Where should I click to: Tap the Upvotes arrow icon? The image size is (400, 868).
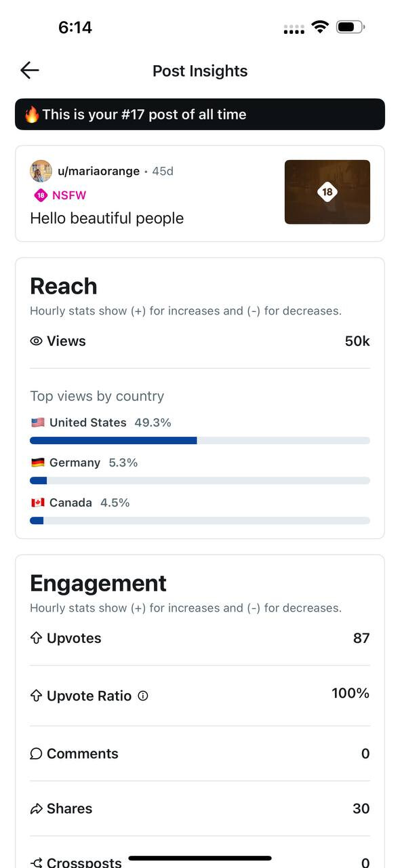point(37,638)
